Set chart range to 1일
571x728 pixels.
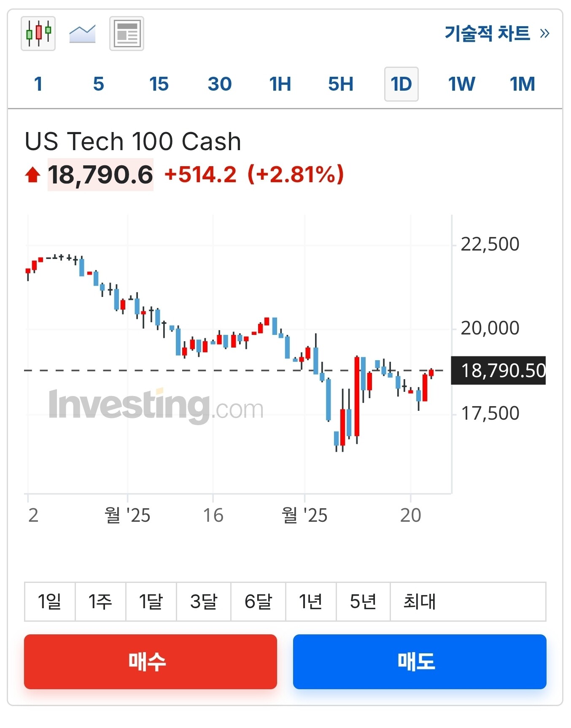[50, 601]
